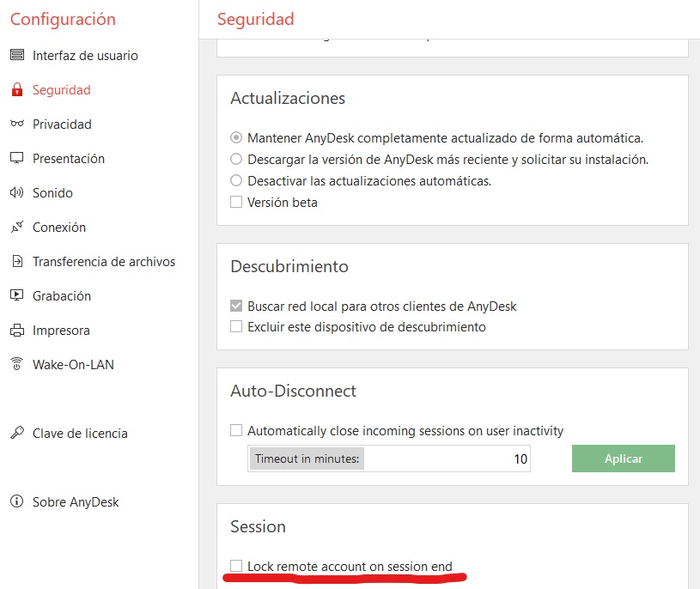Open Conexión settings
Image resolution: width=700 pixels, height=589 pixels.
tap(59, 228)
